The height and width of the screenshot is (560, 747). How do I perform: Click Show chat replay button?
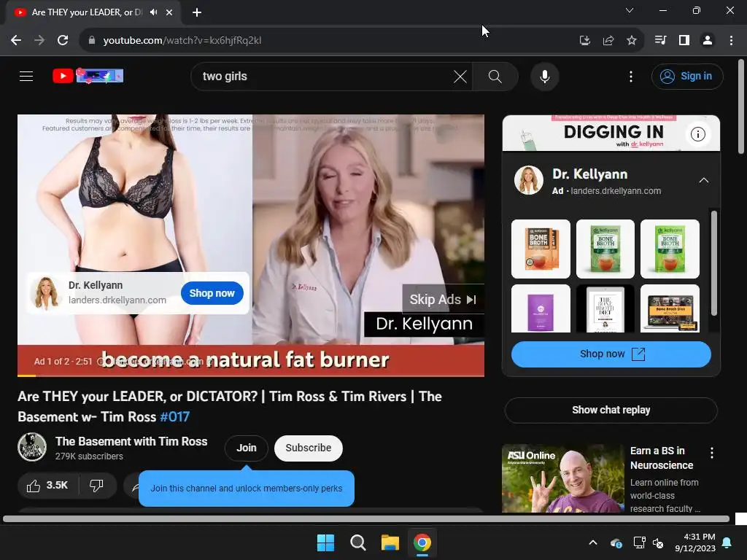coord(611,410)
